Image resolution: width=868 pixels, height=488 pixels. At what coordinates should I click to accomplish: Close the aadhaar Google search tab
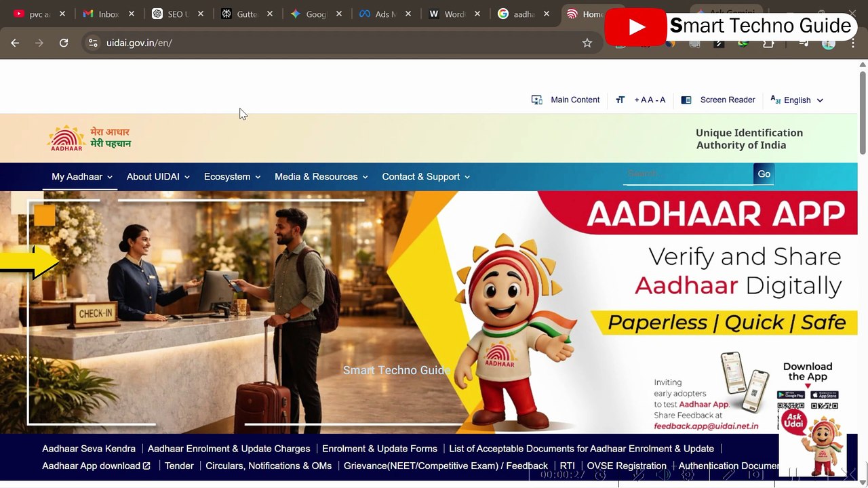547,14
